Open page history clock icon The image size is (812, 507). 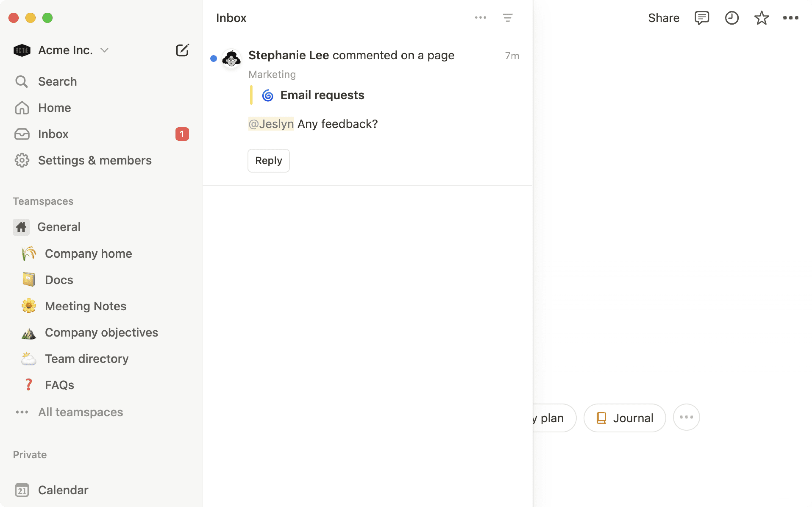[x=732, y=18]
